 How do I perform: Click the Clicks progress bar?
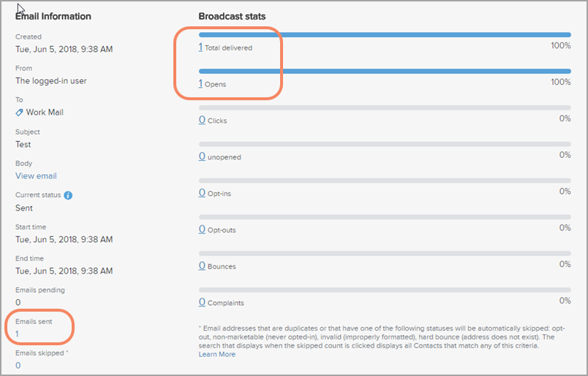[385, 108]
